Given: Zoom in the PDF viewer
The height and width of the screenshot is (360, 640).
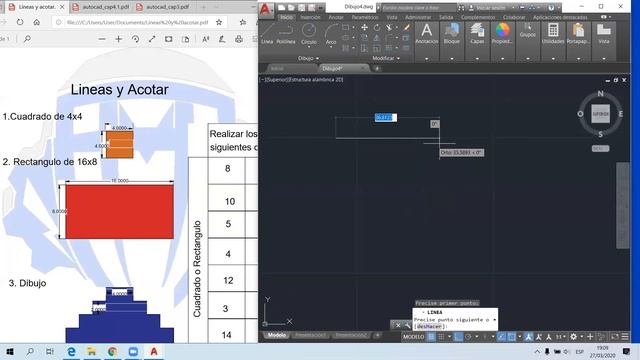Looking at the screenshot, I should [118, 39].
